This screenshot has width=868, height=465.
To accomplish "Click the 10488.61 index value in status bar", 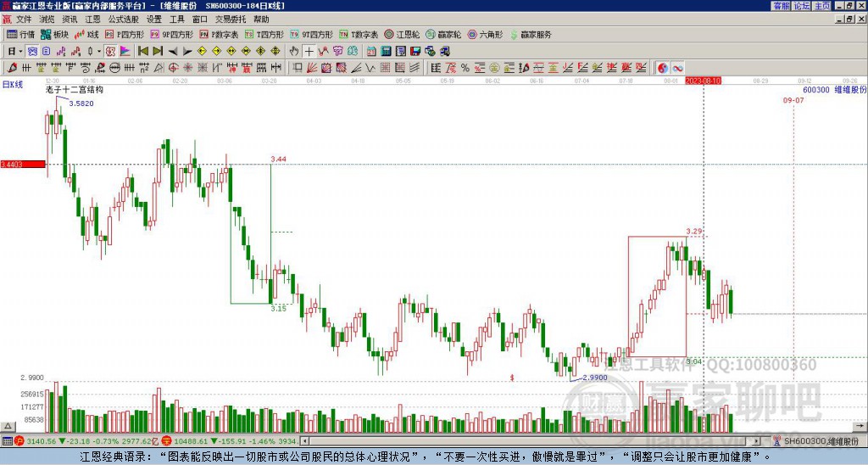I will tap(192, 441).
